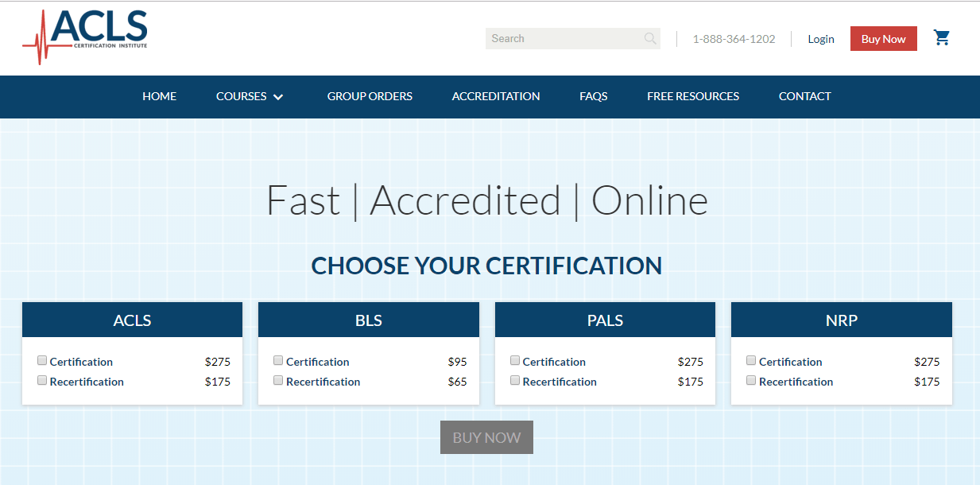Check BLS Certification checkbox
This screenshot has height=485, width=980.
click(278, 360)
